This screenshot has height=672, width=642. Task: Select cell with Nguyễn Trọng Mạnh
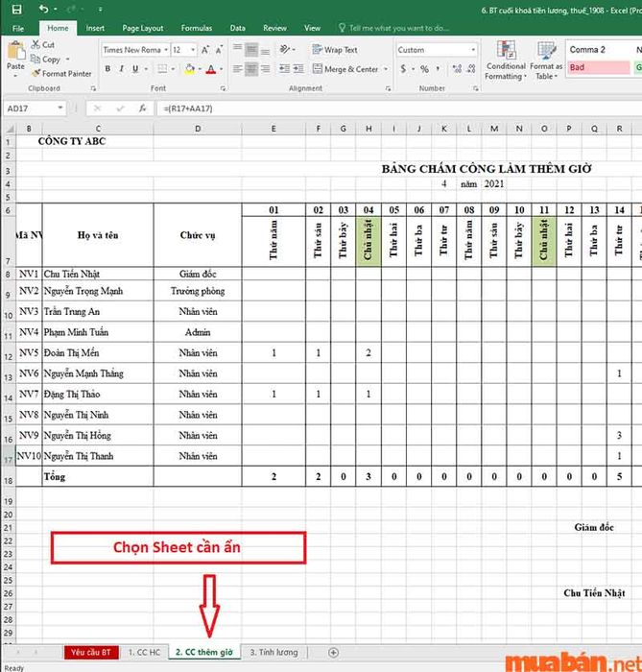pos(98,291)
